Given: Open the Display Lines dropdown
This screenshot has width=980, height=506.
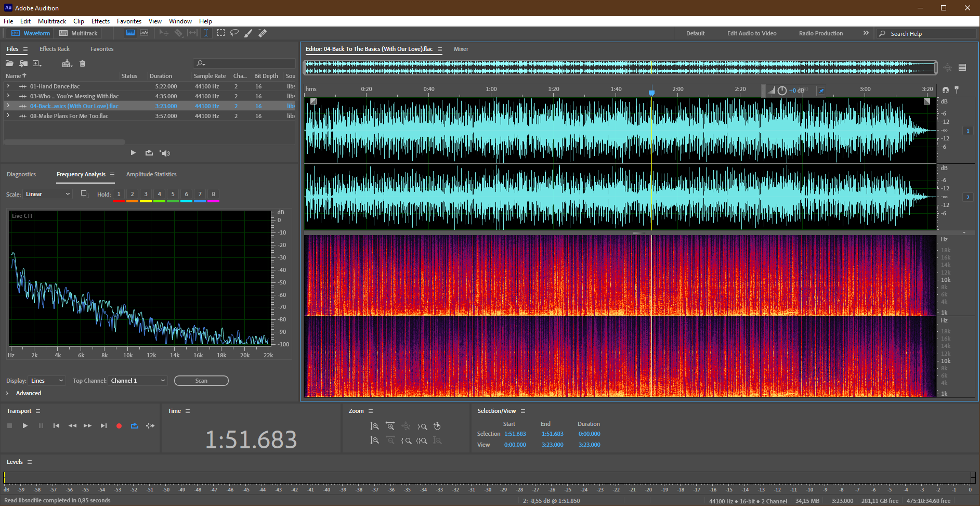Looking at the screenshot, I should point(47,381).
